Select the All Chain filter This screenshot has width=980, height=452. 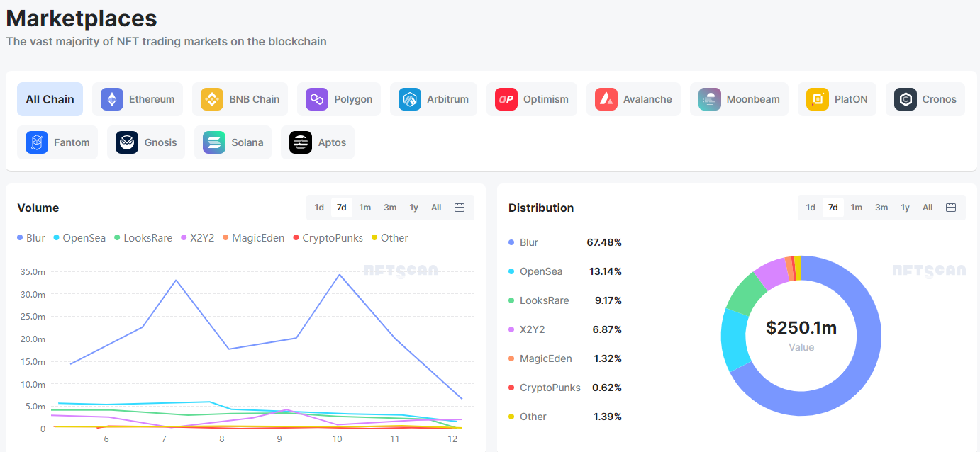point(50,99)
